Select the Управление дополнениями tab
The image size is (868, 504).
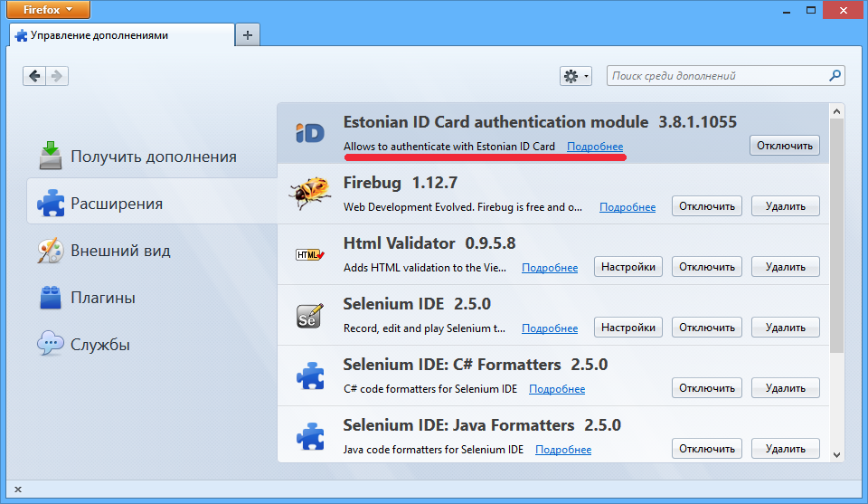click(x=122, y=35)
